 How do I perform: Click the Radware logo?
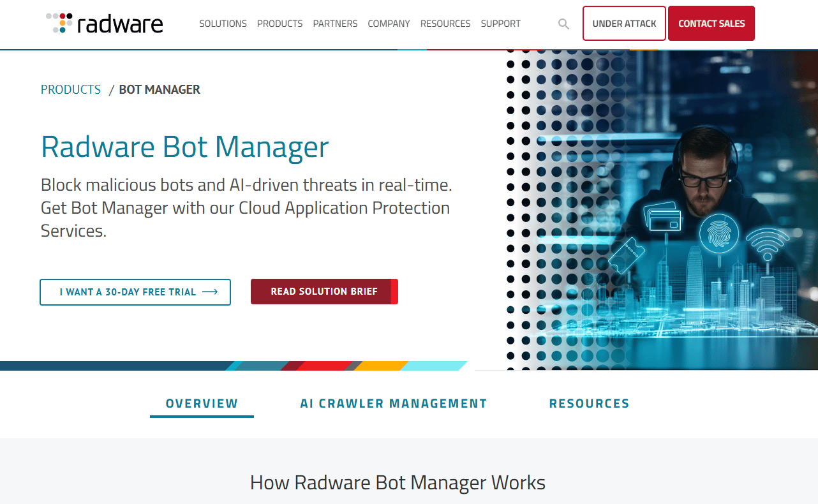(x=105, y=24)
